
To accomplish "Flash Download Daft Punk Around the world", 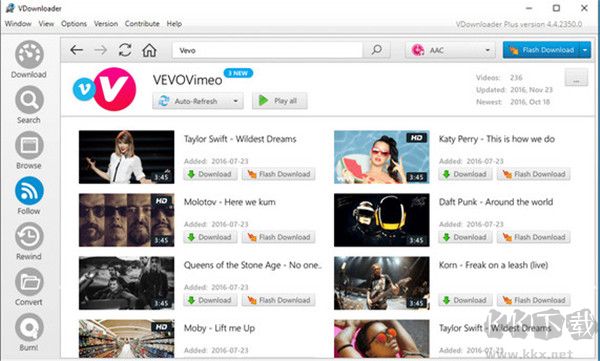I will tap(534, 237).
